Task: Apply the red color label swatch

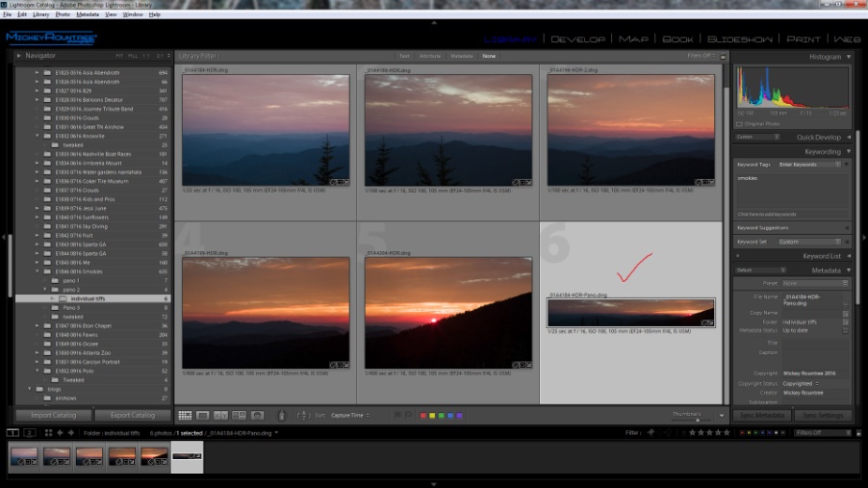Action: pos(422,415)
